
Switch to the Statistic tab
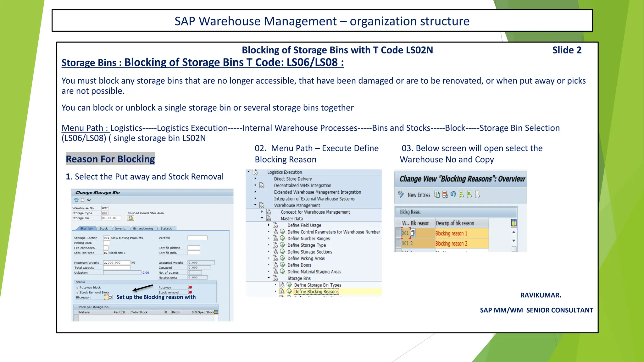pyautogui.click(x=166, y=228)
